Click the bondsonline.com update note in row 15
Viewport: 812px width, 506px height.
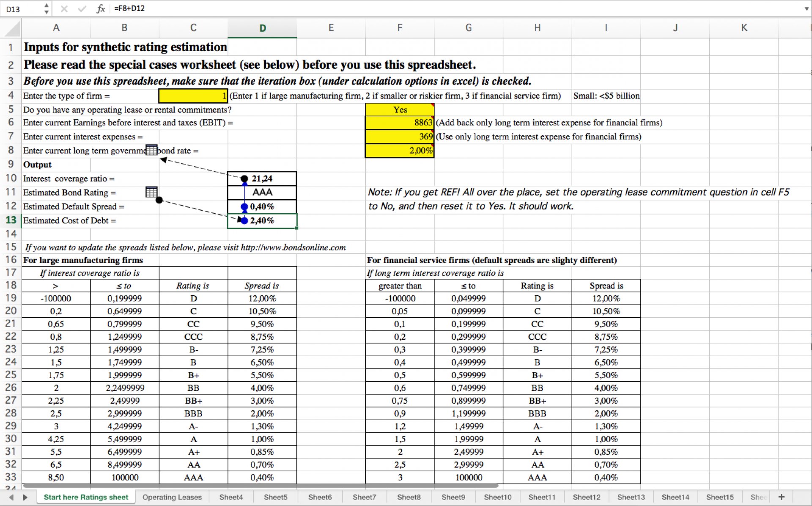[x=185, y=247]
